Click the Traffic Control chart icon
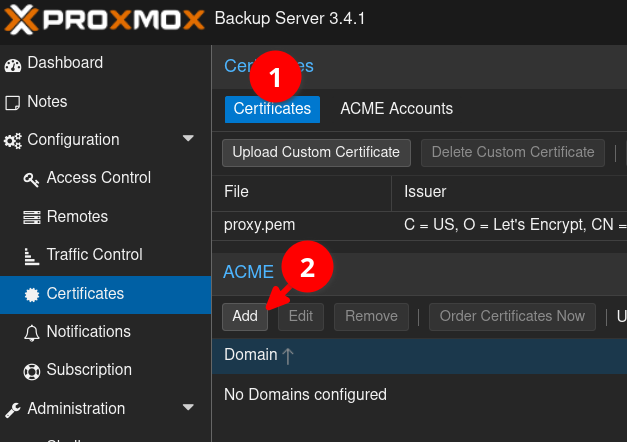The width and height of the screenshot is (627, 442). (31, 256)
